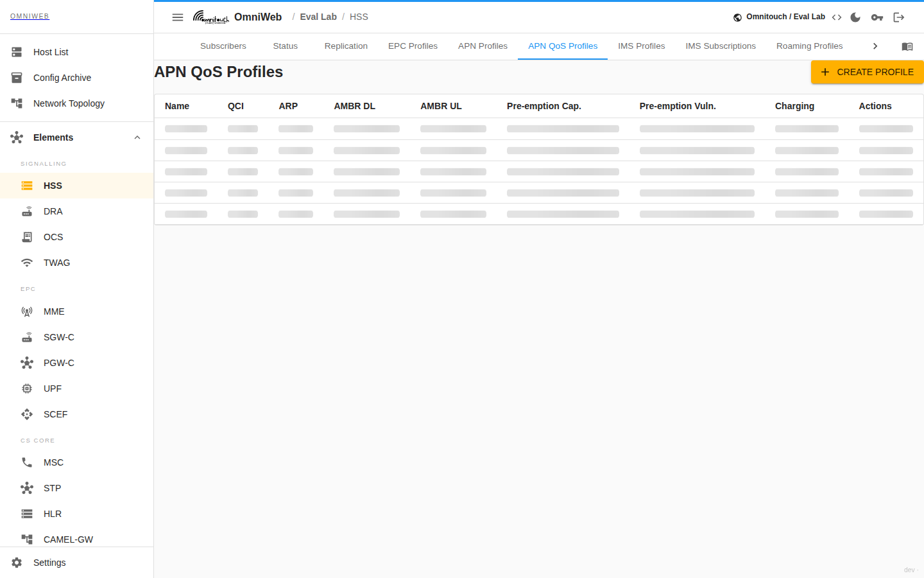The height and width of the screenshot is (578, 924).
Task: Click the DRA router icon
Action: point(27,211)
